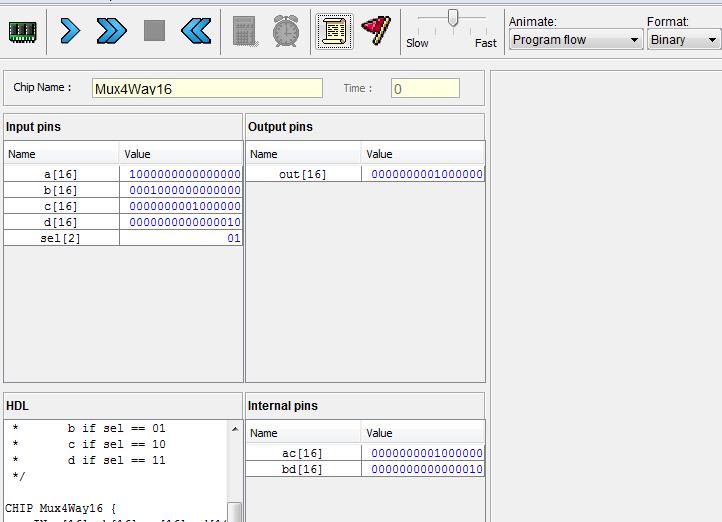Image resolution: width=722 pixels, height=522 pixels.
Task: Click the out[16] output pin value
Action: click(426, 174)
